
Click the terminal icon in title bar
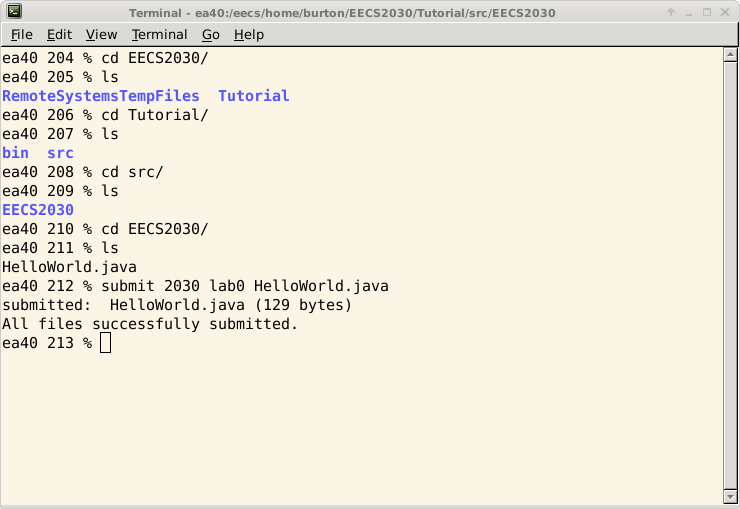pyautogui.click(x=14, y=11)
